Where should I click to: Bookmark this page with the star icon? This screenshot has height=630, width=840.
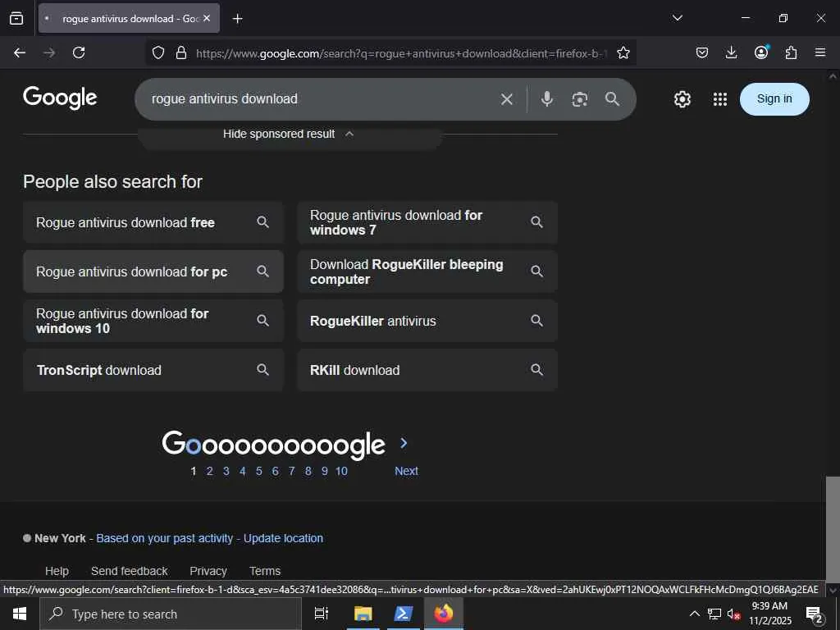(623, 52)
